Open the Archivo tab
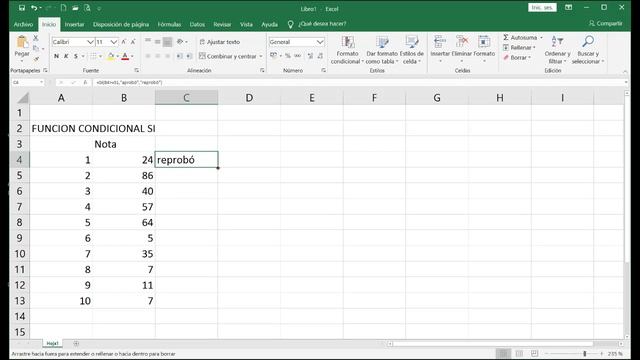The image size is (640, 360). click(x=23, y=24)
